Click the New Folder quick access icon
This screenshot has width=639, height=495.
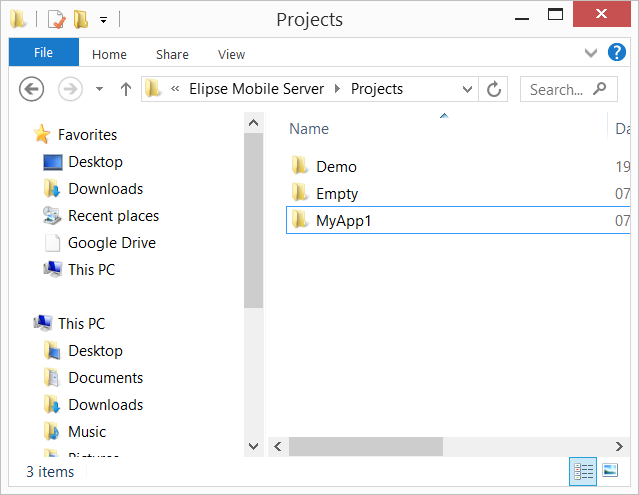[81, 19]
